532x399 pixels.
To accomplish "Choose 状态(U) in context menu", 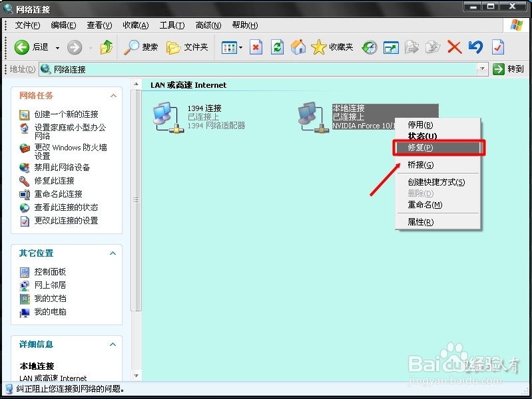I will click(x=422, y=136).
